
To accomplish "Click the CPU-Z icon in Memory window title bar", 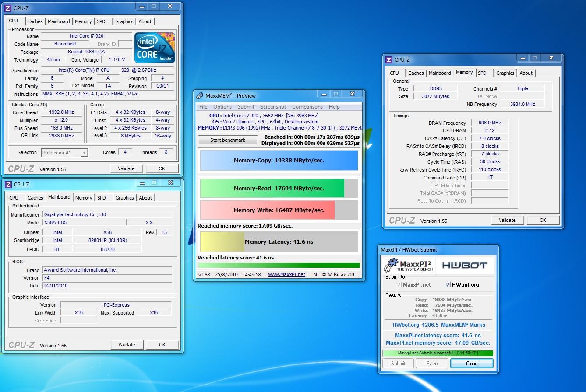I will coord(388,59).
